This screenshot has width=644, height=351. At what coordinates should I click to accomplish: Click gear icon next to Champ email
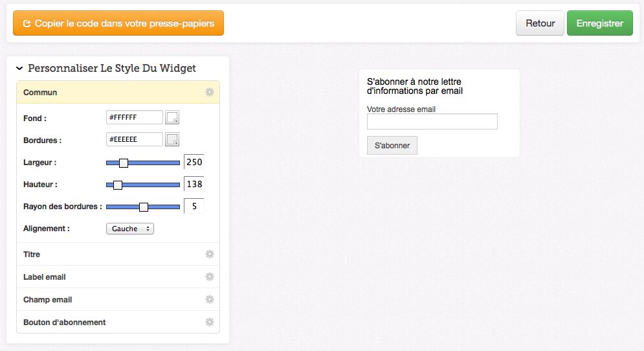click(210, 300)
